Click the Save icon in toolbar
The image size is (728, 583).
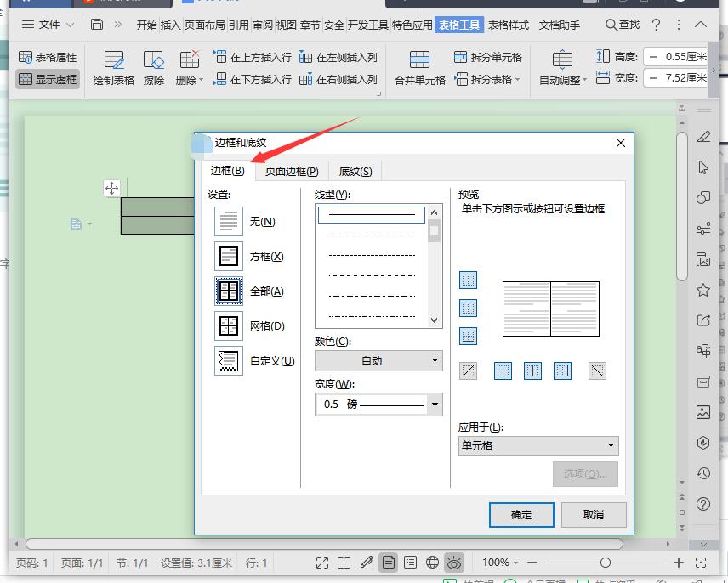pos(97,24)
